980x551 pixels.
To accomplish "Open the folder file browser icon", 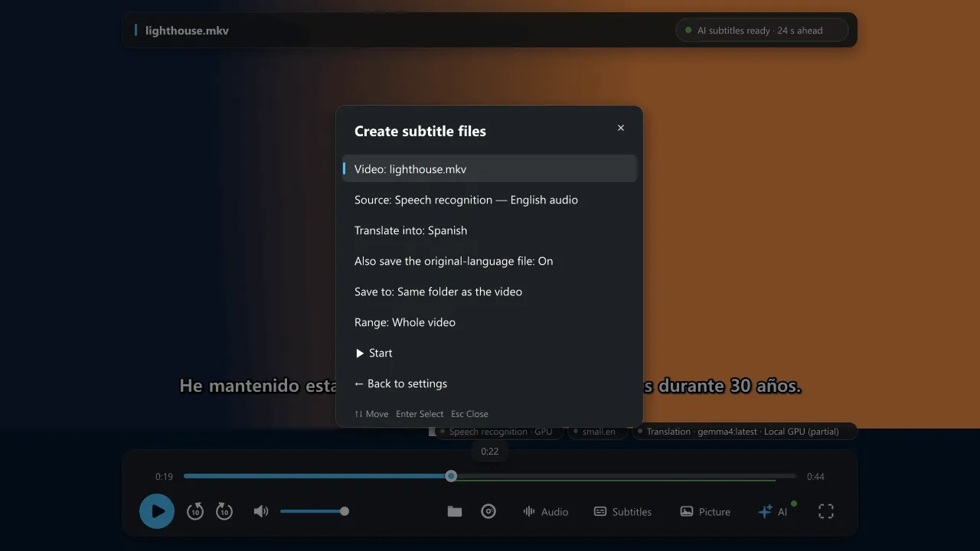I will tap(455, 511).
